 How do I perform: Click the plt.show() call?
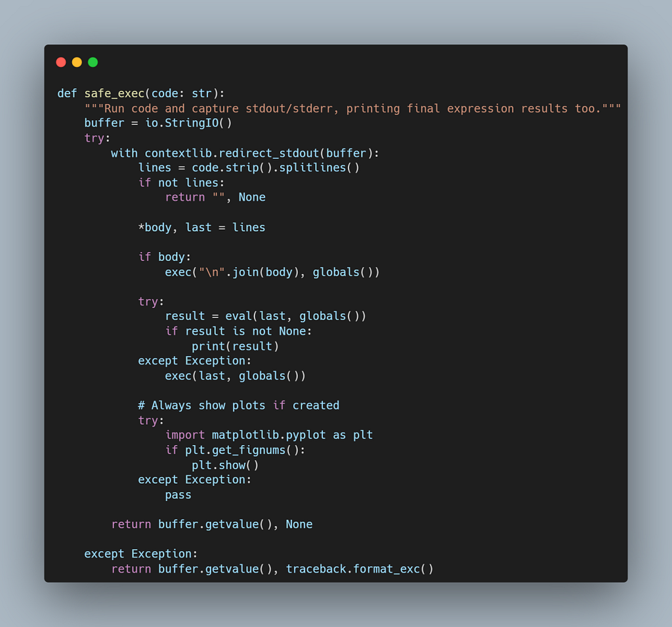[226, 465]
